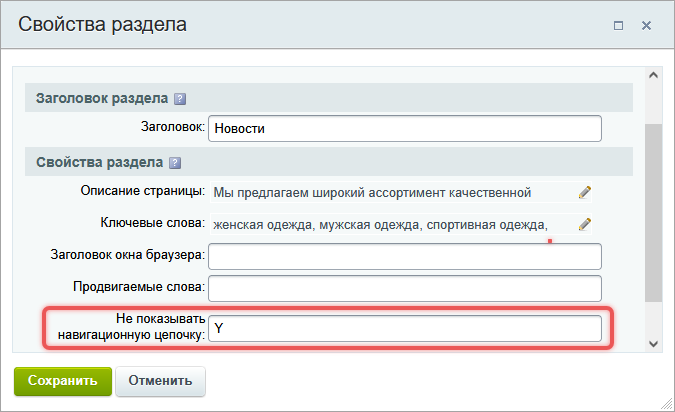Image resolution: width=675 pixels, height=412 pixels.
Task: Click pencil edit icon for "Описание страницы"
Action: (585, 192)
